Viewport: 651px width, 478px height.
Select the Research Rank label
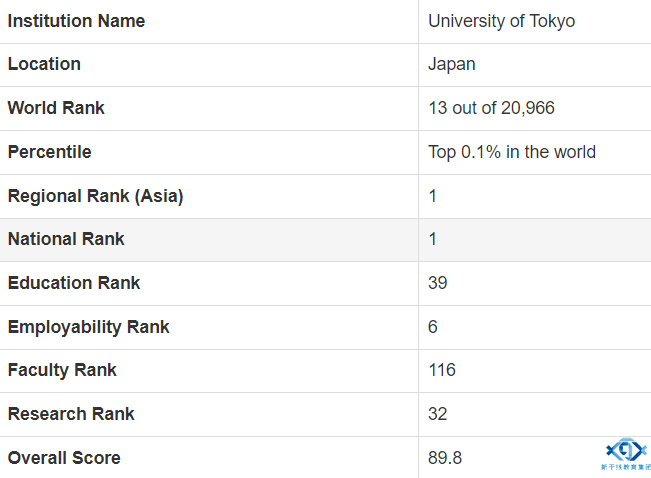coord(71,414)
